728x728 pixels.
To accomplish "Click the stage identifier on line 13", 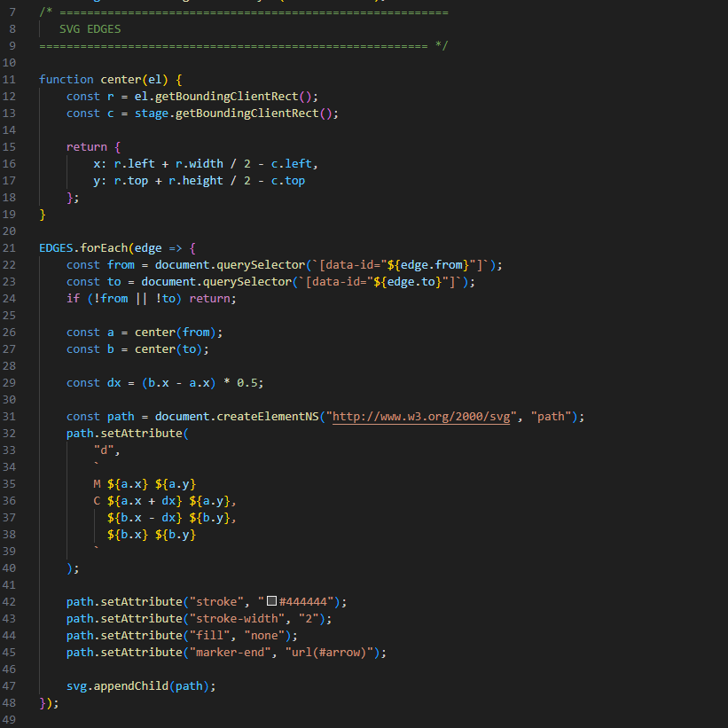I will point(152,113).
